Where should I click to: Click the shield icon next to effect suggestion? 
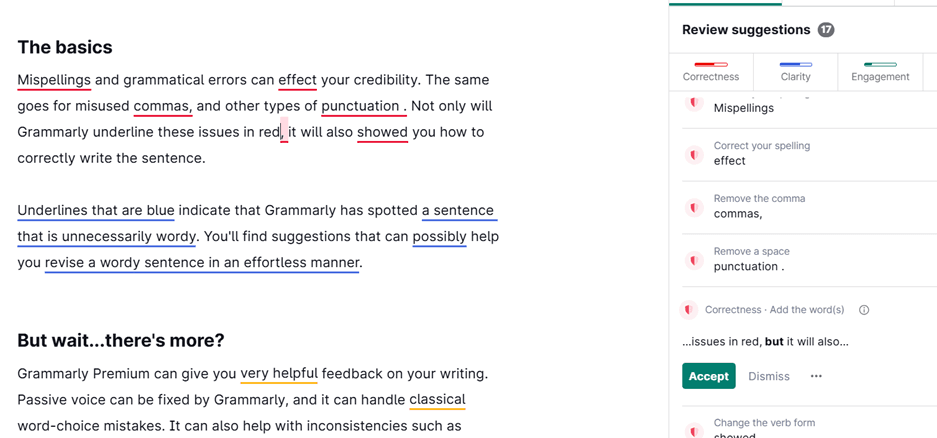(x=693, y=155)
